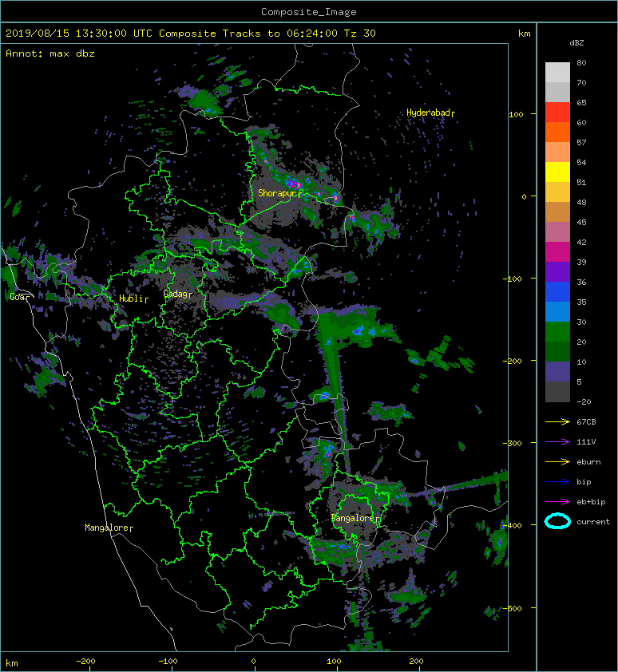
Task: Click the 'current' legend text
Action: (593, 522)
